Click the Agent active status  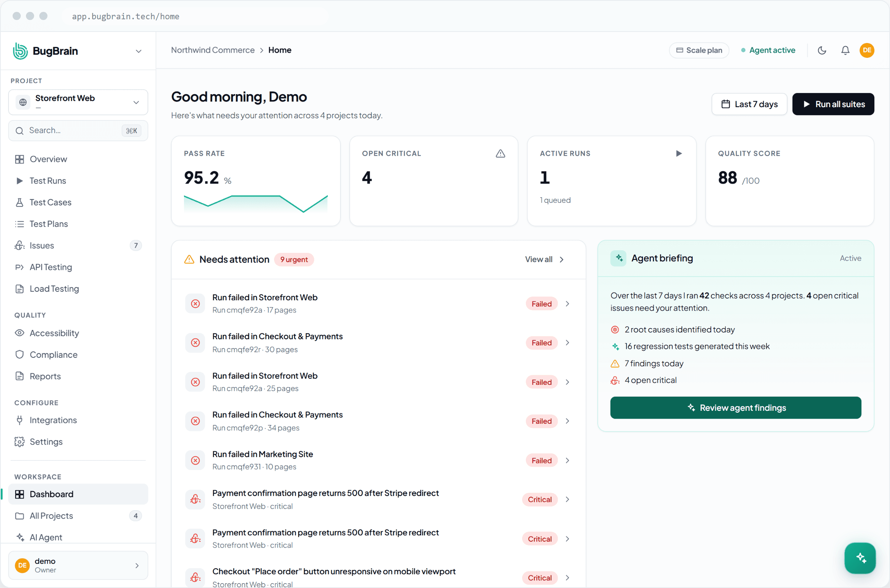click(768, 50)
